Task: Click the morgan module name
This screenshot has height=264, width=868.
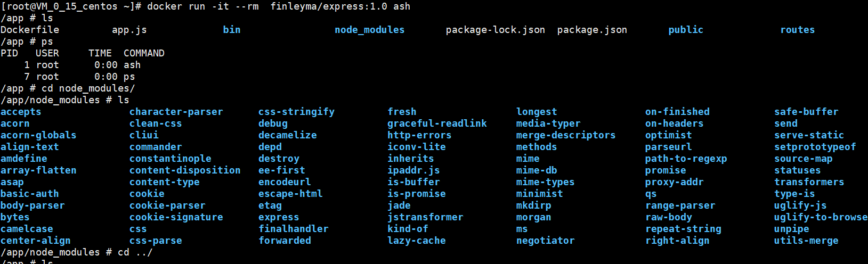Action: pos(534,217)
